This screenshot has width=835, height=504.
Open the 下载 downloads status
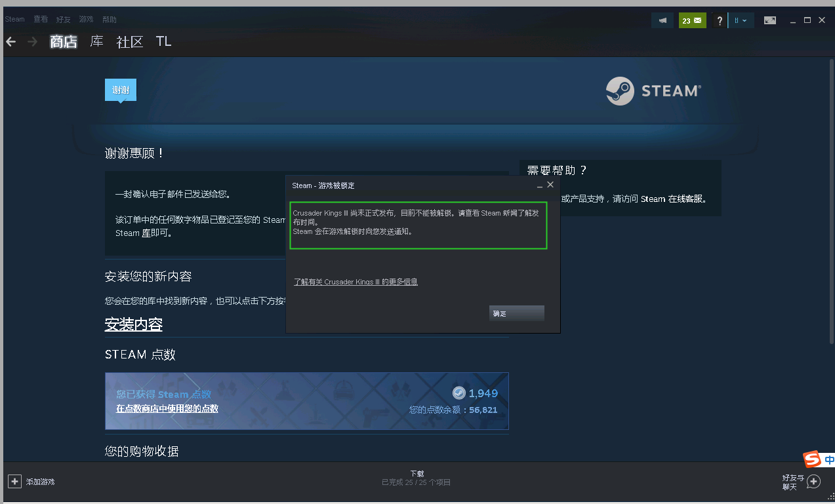pyautogui.click(x=417, y=473)
